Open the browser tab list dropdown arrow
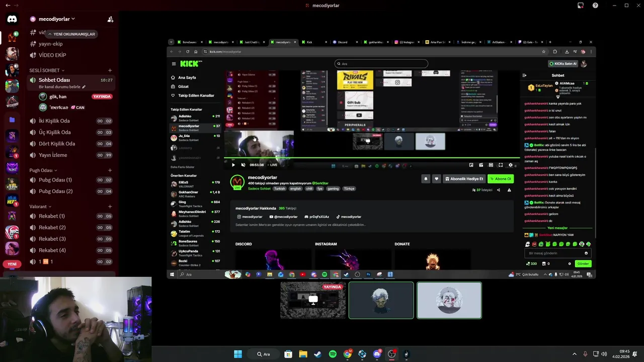Viewport: 644px width, 362px height. click(172, 42)
